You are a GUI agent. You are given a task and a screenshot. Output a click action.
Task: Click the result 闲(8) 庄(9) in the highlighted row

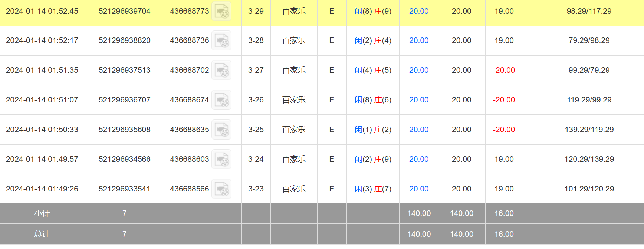373,11
